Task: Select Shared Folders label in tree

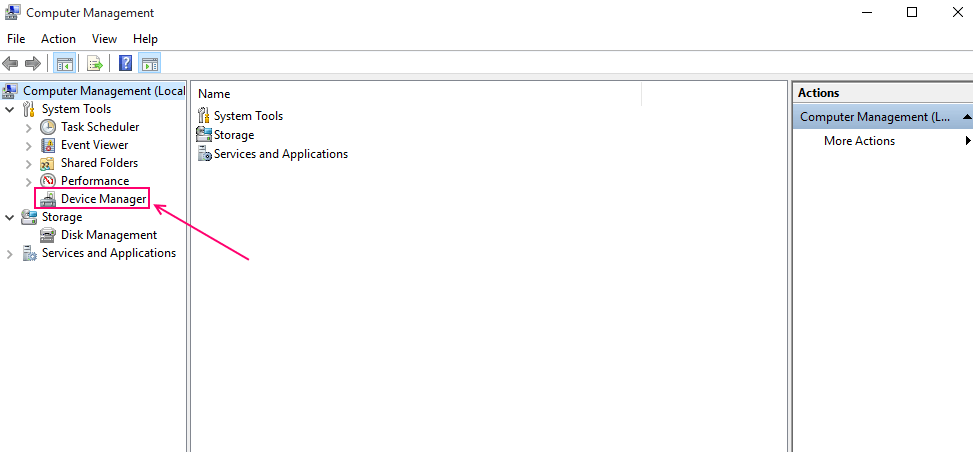Action: coord(99,163)
